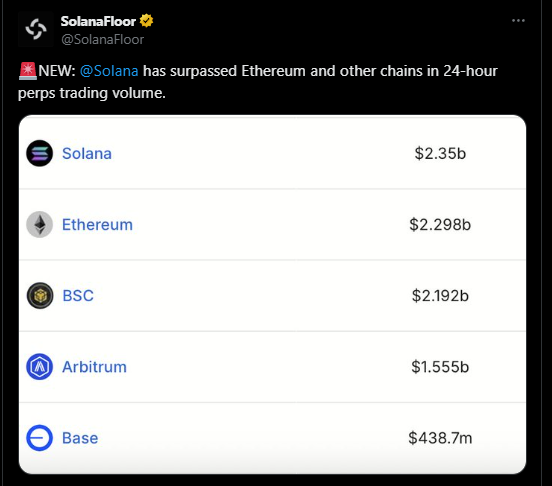The width and height of the screenshot is (552, 486).
Task: Click the BSC chain logo icon
Action: coord(40,296)
